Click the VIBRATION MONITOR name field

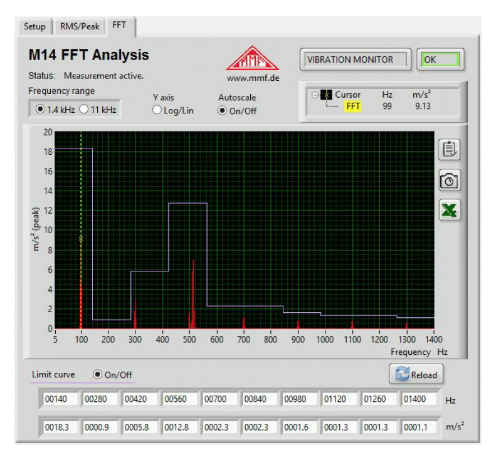(355, 60)
